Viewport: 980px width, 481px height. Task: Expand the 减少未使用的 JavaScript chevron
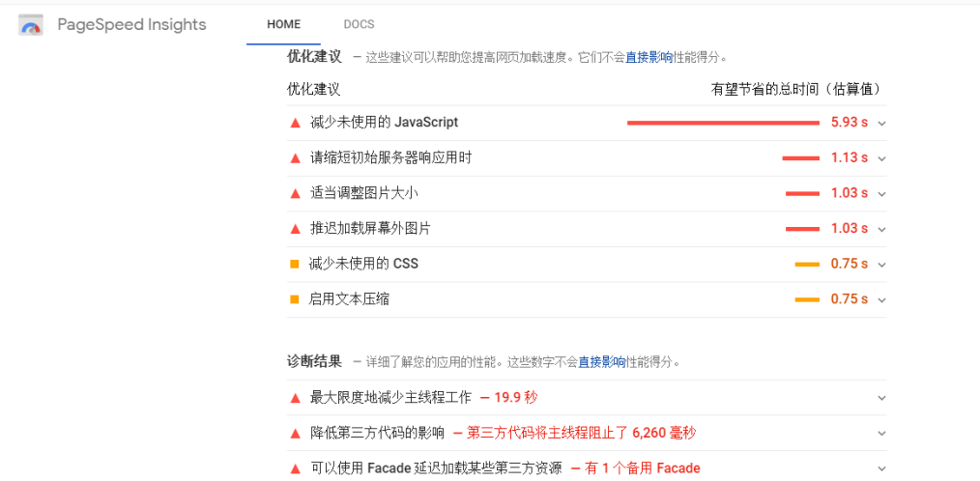[x=881, y=124]
